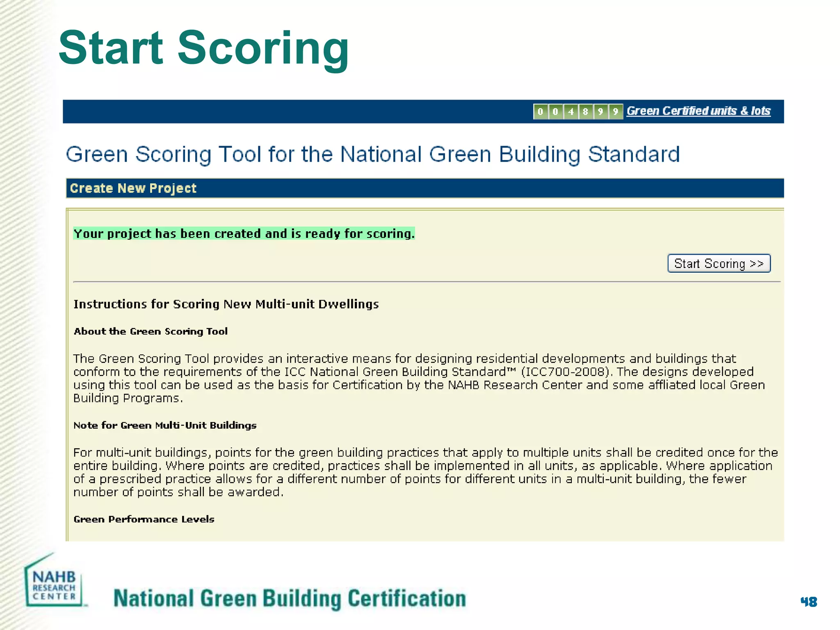Click the Green Performance Levels subheading
The image size is (840, 630).
(x=144, y=519)
